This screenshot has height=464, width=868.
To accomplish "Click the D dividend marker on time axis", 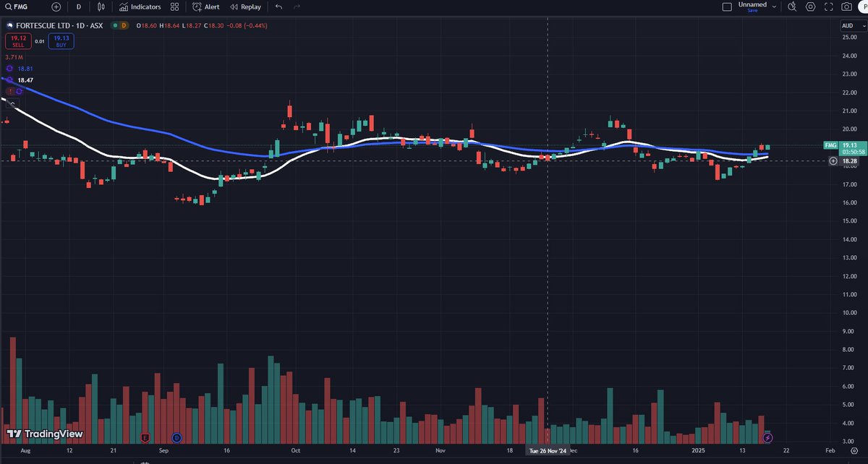I will (x=177, y=437).
